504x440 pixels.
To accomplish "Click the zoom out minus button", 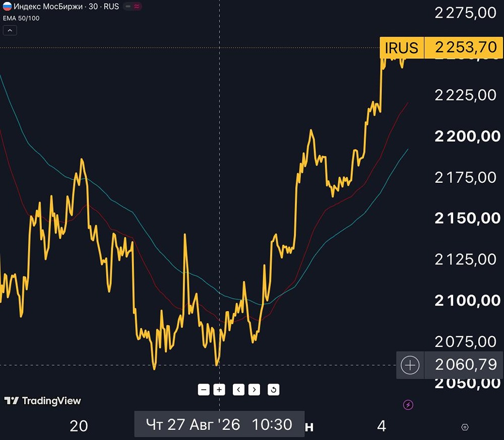I will point(204,390).
